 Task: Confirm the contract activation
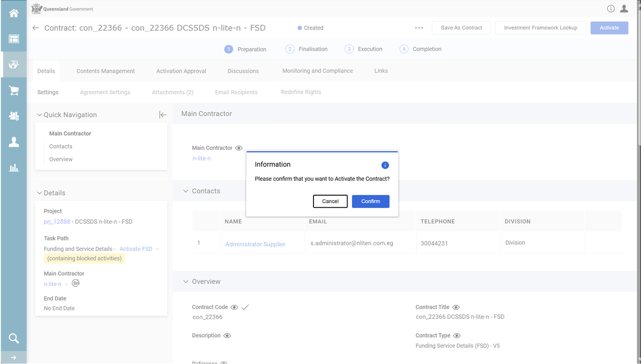tap(370, 201)
